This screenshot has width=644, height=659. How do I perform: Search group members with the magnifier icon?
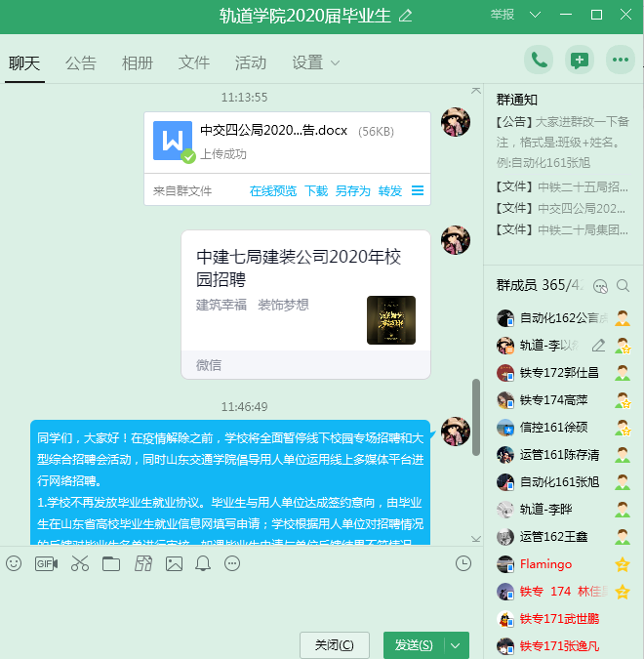(x=622, y=285)
